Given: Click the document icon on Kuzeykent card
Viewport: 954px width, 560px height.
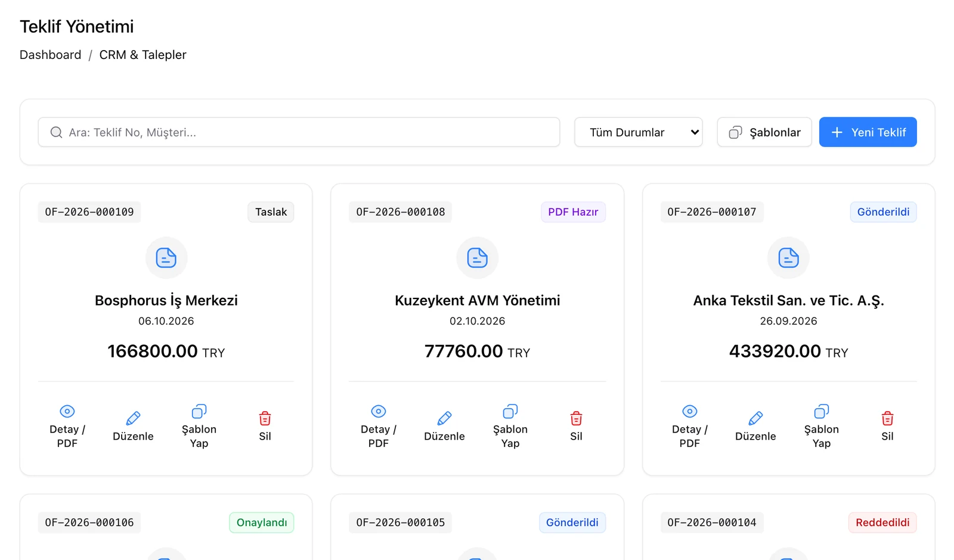Looking at the screenshot, I should [x=478, y=258].
